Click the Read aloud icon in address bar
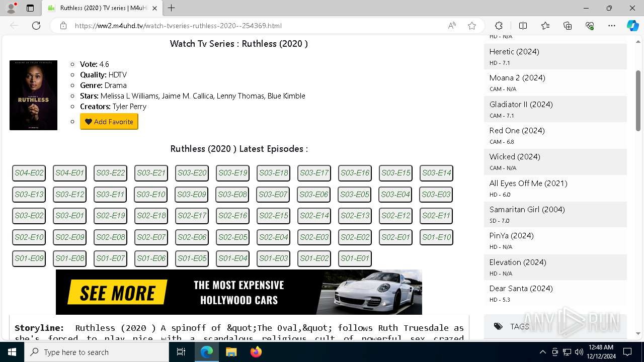The width and height of the screenshot is (644, 362). tap(452, 26)
